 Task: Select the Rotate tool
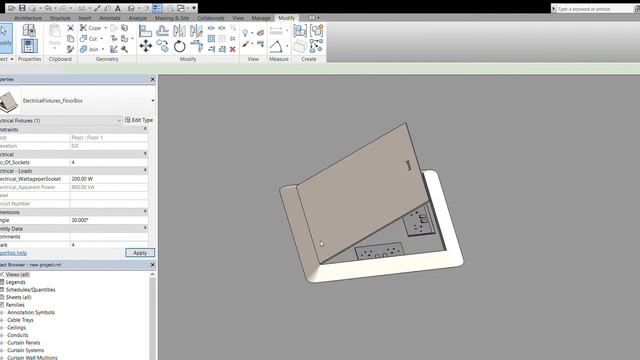click(180, 46)
